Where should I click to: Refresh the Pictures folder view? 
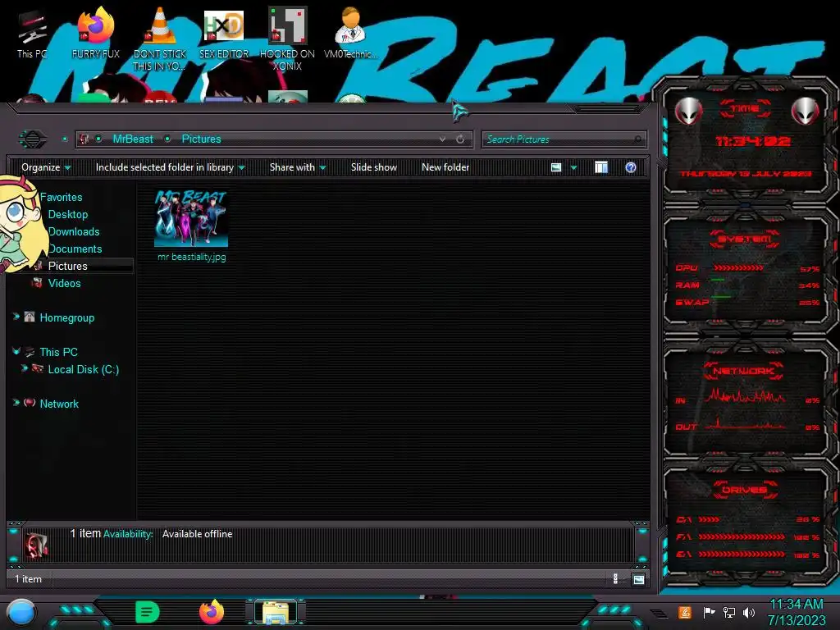pos(460,139)
